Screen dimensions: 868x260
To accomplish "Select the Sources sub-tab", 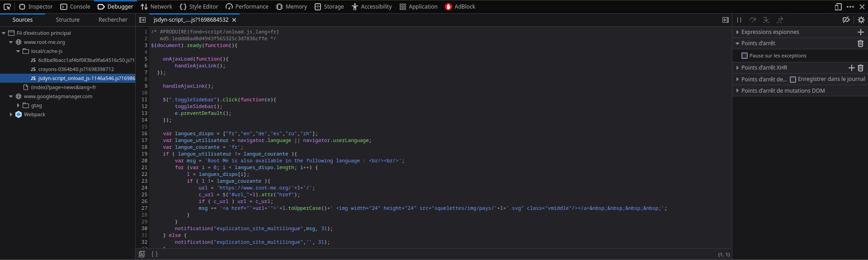I will click(23, 20).
